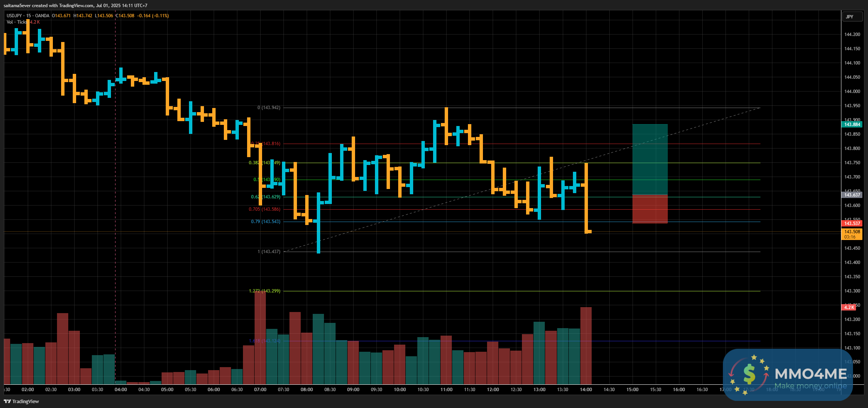
Task: Click the 0.705 (143.586) Fibonacci level label
Action: coord(265,209)
